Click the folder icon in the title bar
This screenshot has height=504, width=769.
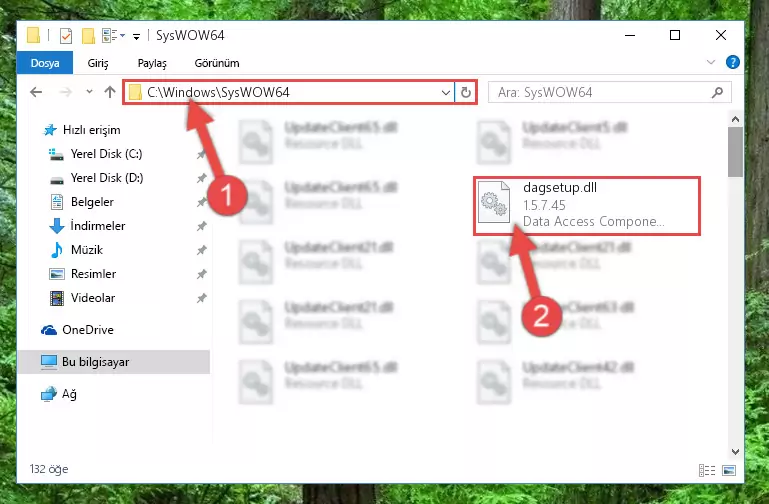[33, 35]
